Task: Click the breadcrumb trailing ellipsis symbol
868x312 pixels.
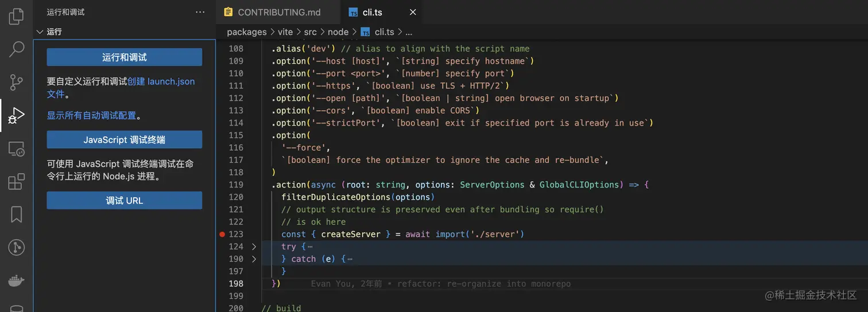Action: (x=409, y=32)
